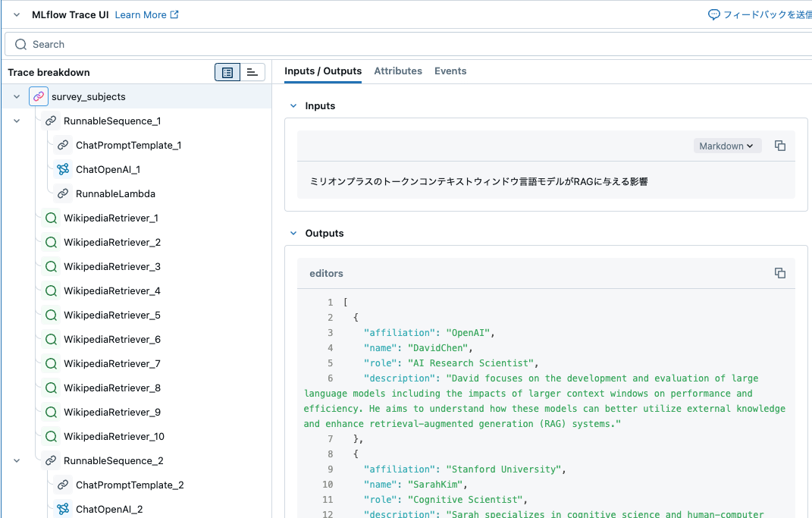Click the RunnableSequence_1 link icon

[51, 121]
